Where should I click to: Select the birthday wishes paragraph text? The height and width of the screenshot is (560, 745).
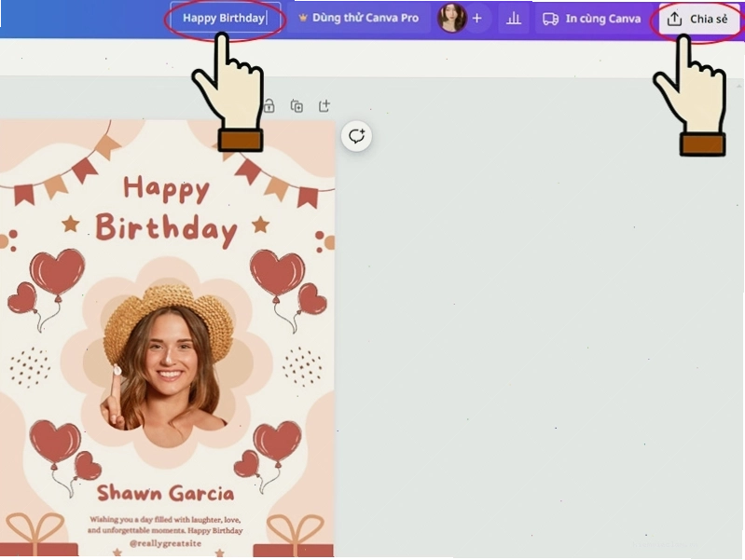(x=165, y=525)
